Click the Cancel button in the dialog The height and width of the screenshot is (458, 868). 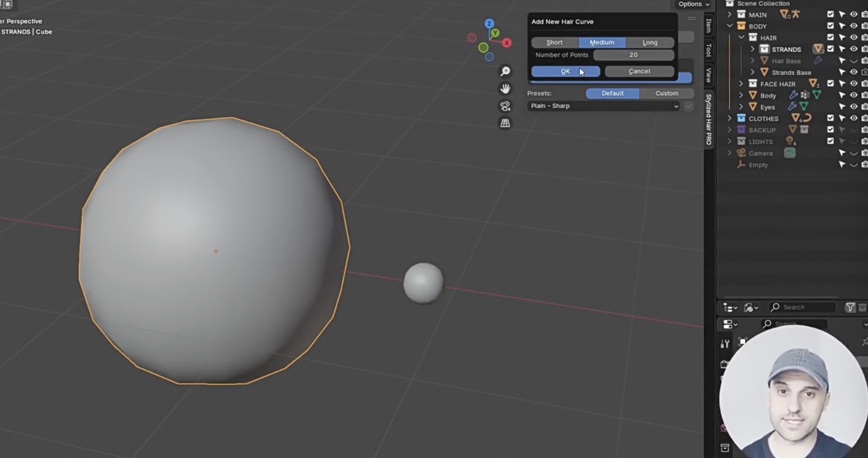click(639, 71)
